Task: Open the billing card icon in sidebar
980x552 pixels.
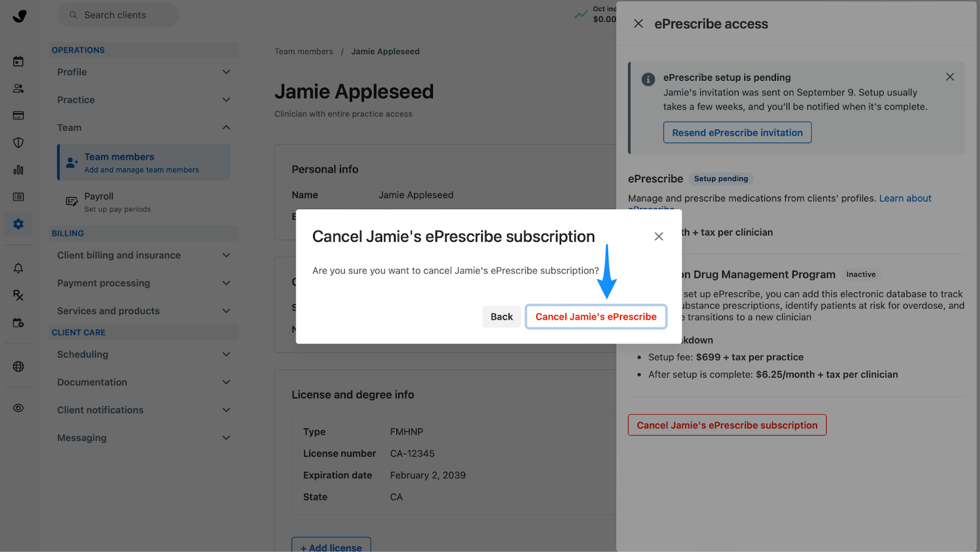Action: 18,116
